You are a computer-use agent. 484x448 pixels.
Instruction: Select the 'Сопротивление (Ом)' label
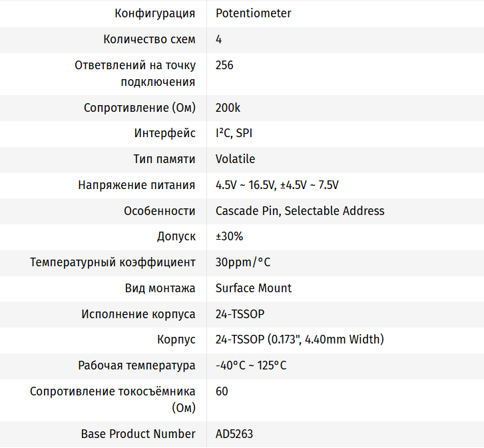[x=139, y=108]
